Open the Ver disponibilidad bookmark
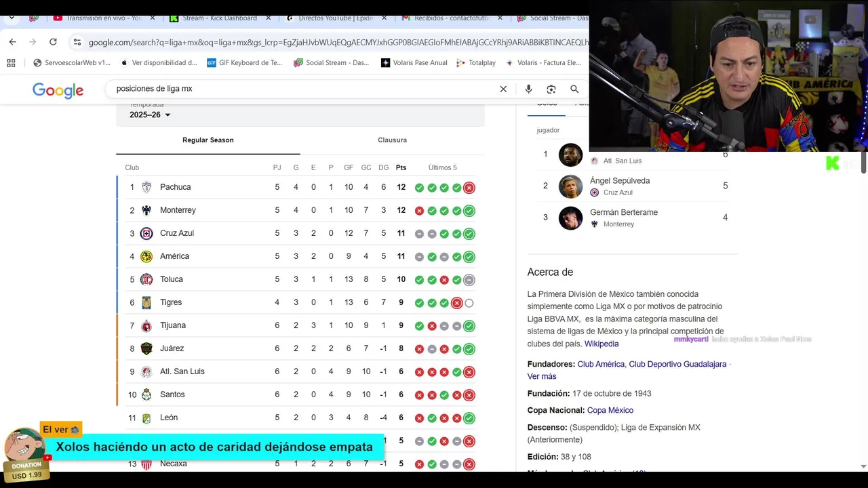Viewport: 868px width, 488px height. click(x=159, y=62)
